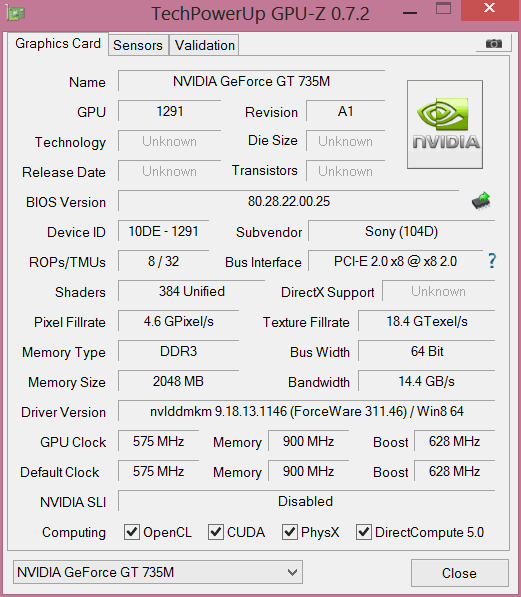The height and width of the screenshot is (597, 521).
Task: Open the GPU selection dropdown
Action: 158,572
